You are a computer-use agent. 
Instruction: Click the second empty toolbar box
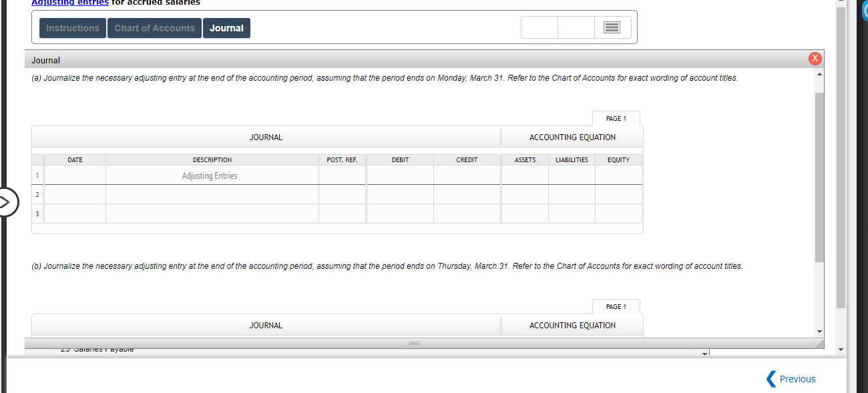coord(576,27)
